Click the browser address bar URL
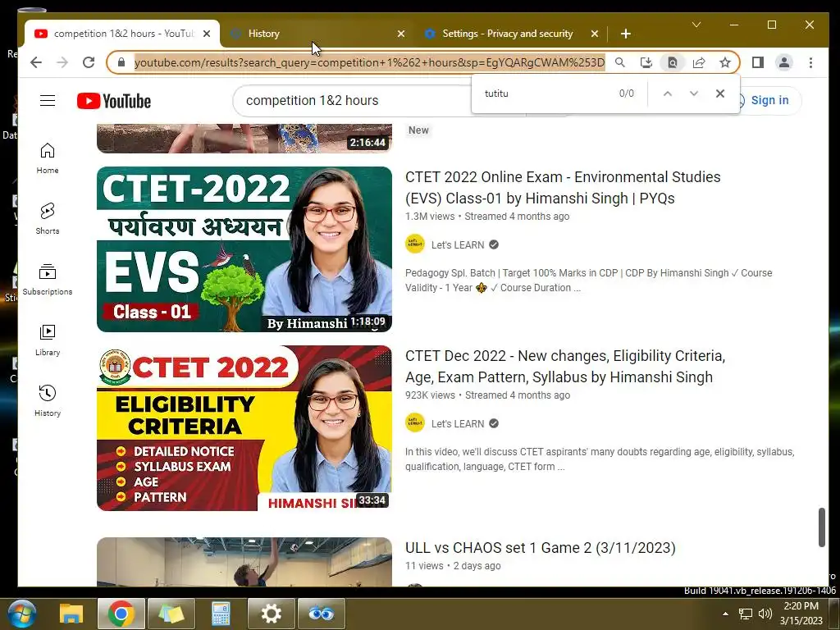 point(369,62)
